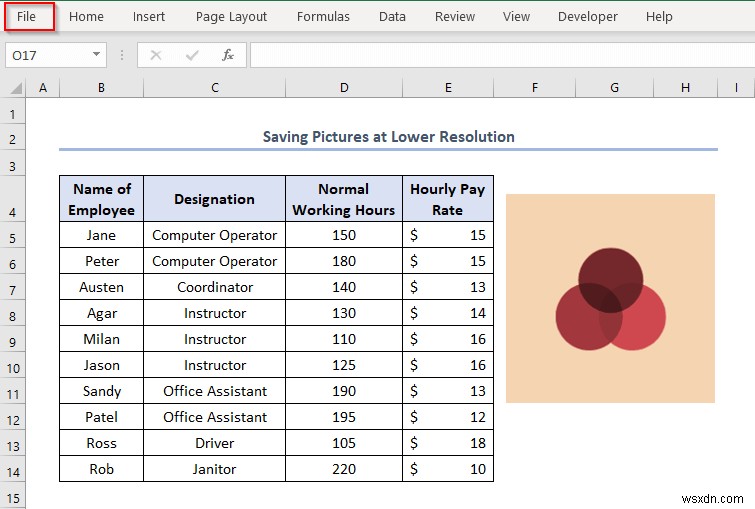This screenshot has height=509, width=755.
Task: Select the Hourly Pay Rate header cell
Action: [447, 199]
